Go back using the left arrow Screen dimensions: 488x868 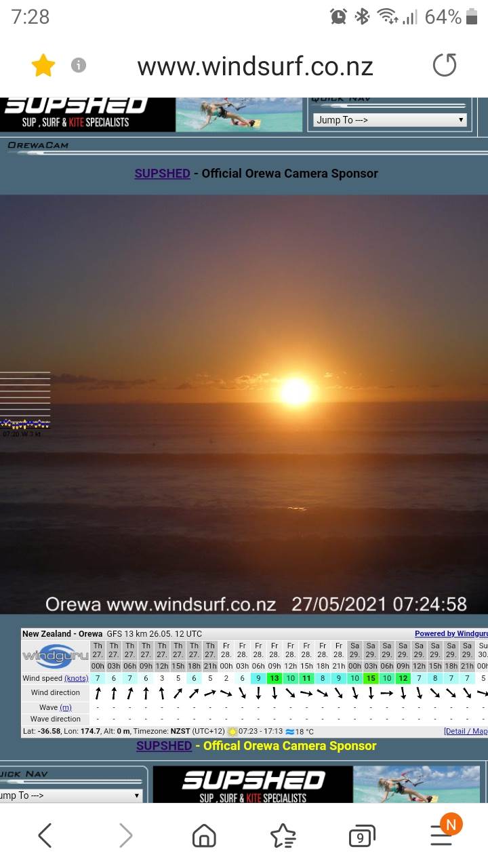point(45,835)
